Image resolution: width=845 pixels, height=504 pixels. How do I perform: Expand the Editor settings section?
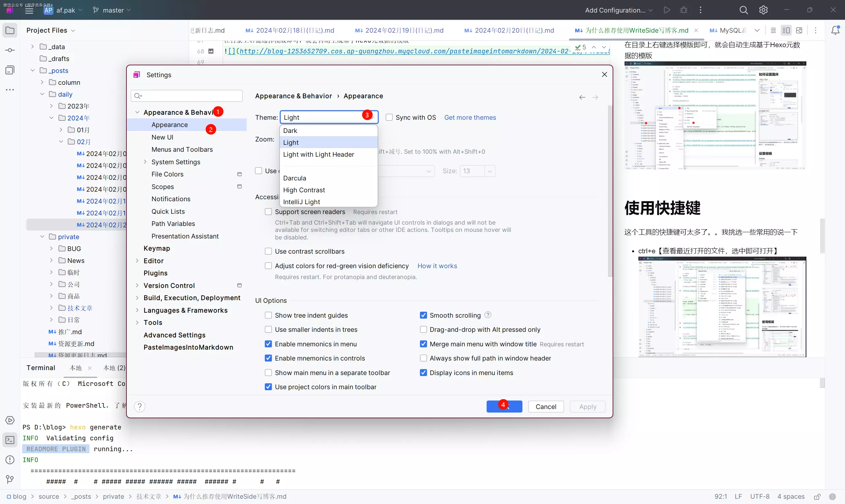[137, 261]
